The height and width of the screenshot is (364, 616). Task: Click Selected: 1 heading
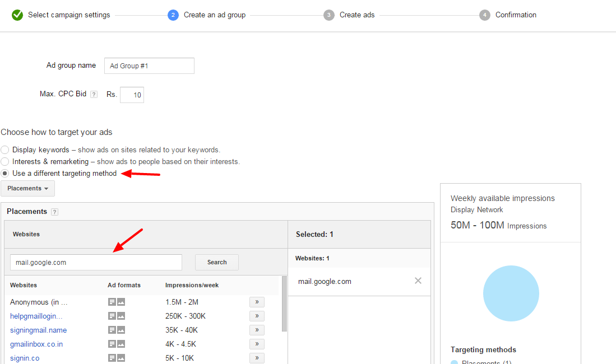coord(314,234)
